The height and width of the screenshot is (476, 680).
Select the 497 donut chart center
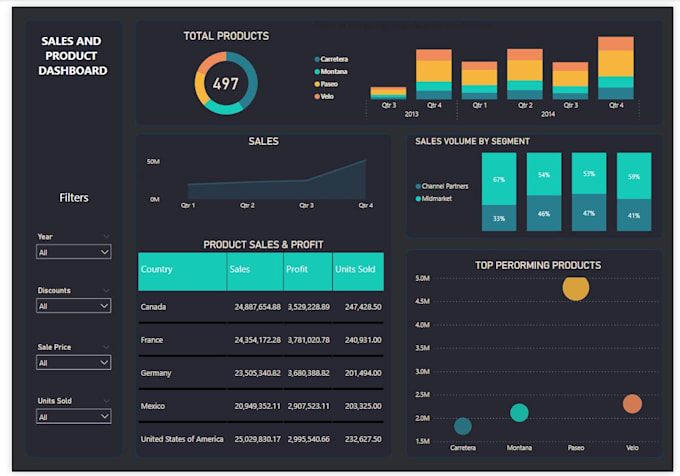point(226,83)
